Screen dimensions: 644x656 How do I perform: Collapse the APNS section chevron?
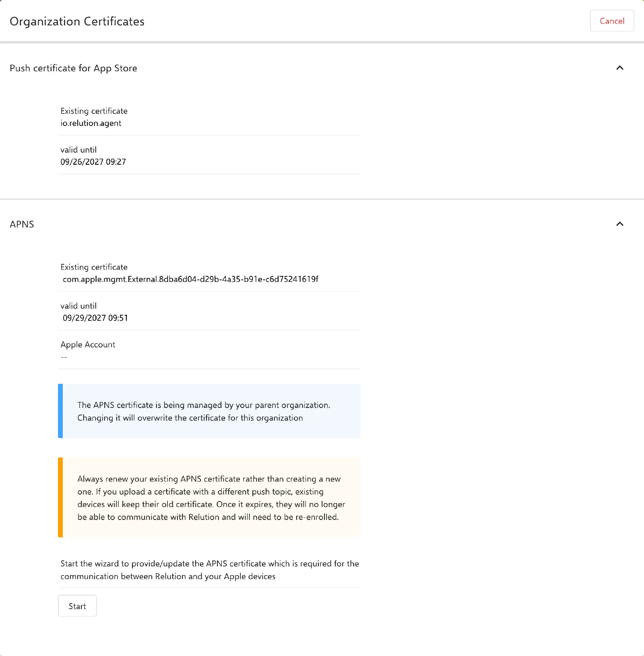(620, 224)
